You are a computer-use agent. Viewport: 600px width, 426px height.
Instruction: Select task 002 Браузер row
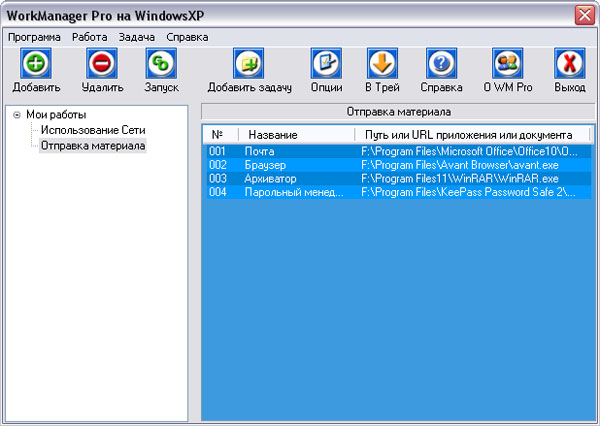[398, 165]
